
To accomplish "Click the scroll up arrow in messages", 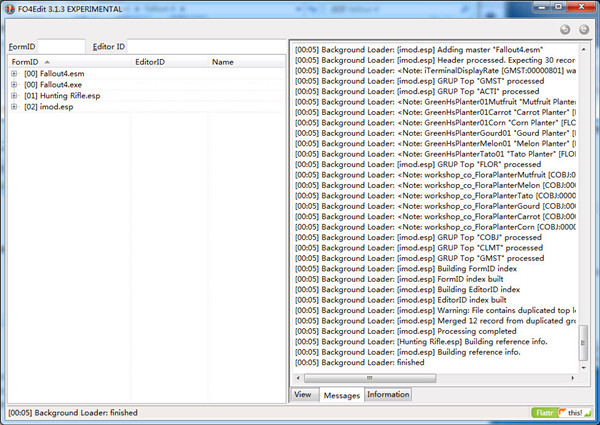I will [583, 49].
